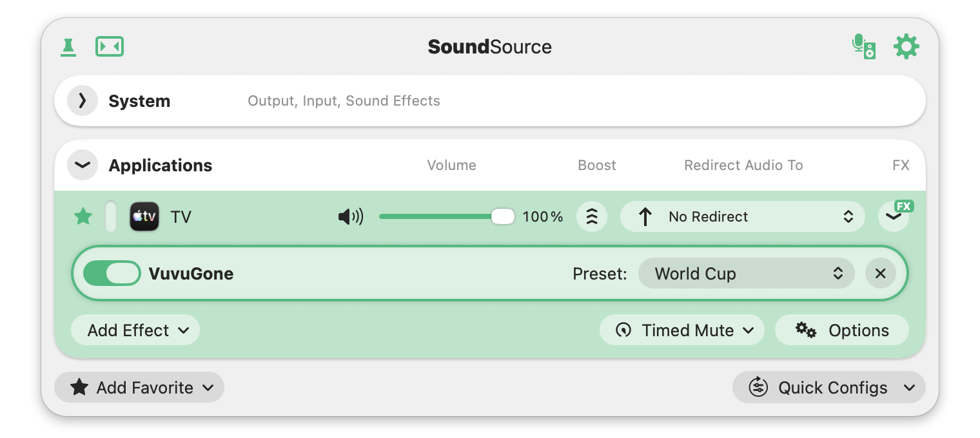This screenshot has width=980, height=438.
Task: Expand the System section
Action: click(83, 100)
